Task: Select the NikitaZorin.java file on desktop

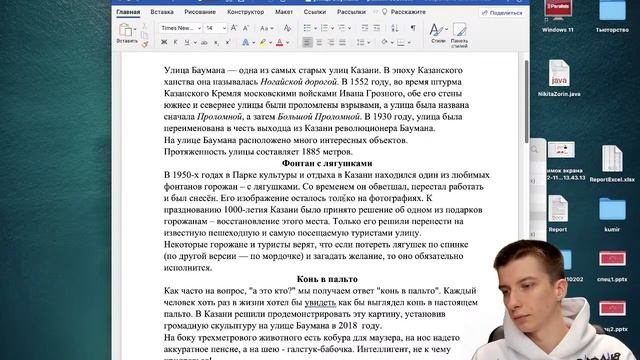Action: (559, 78)
